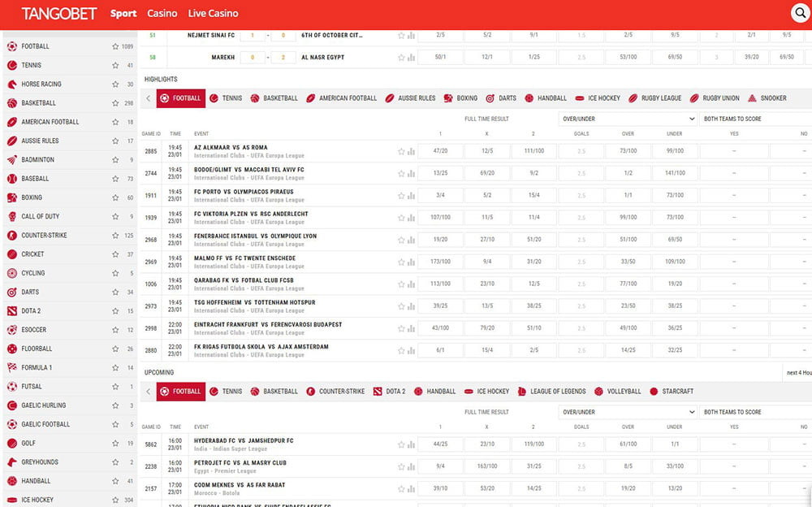Go to TangoBet home via logo

coord(59,14)
